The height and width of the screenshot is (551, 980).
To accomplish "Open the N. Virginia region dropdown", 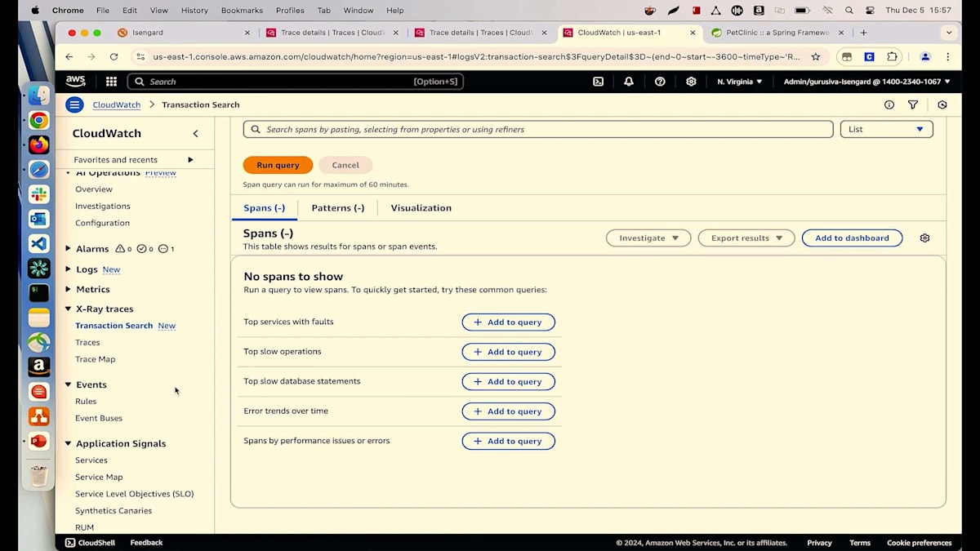I will pyautogui.click(x=739, y=82).
